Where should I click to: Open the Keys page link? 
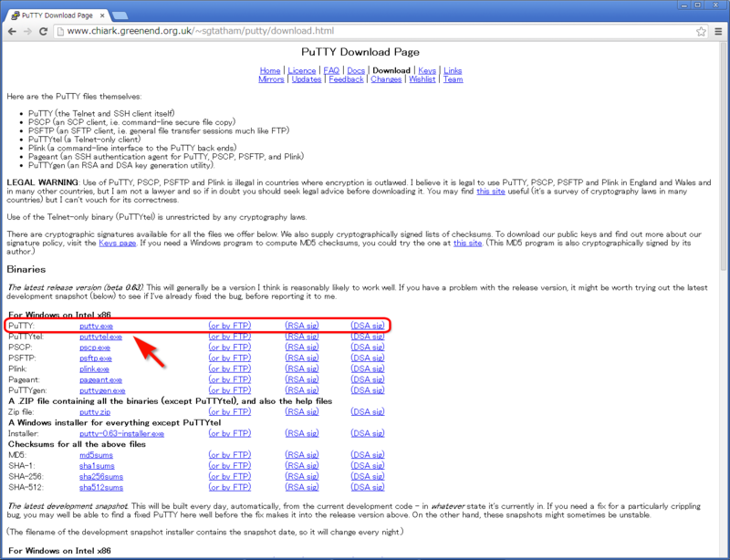click(118, 243)
